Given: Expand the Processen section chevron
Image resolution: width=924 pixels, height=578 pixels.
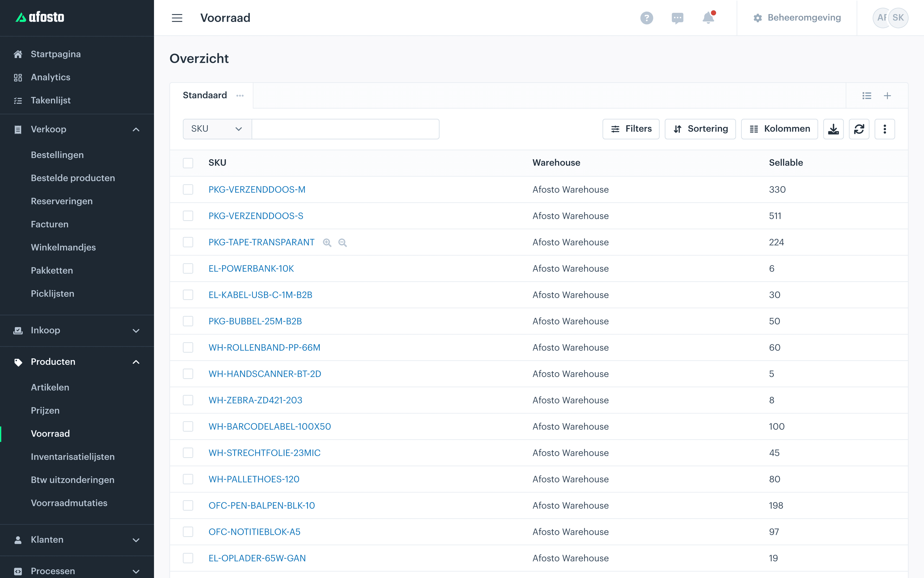Looking at the screenshot, I should pyautogui.click(x=136, y=571).
